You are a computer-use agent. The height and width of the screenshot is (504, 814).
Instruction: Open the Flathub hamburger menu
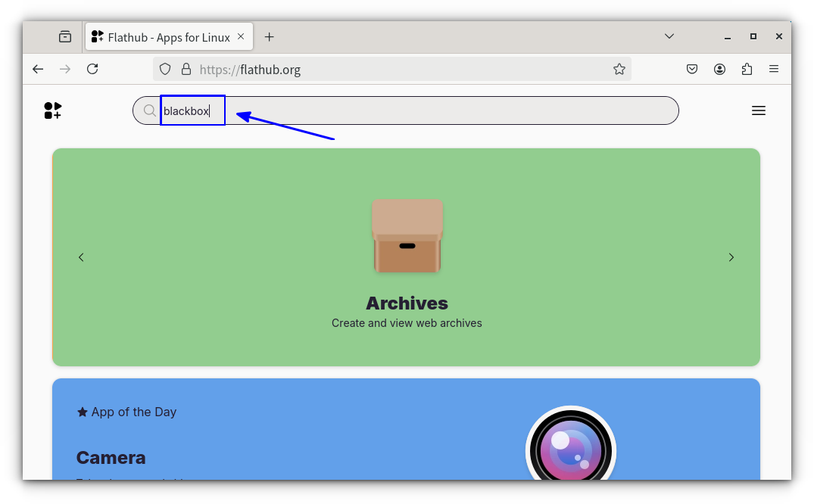759,110
